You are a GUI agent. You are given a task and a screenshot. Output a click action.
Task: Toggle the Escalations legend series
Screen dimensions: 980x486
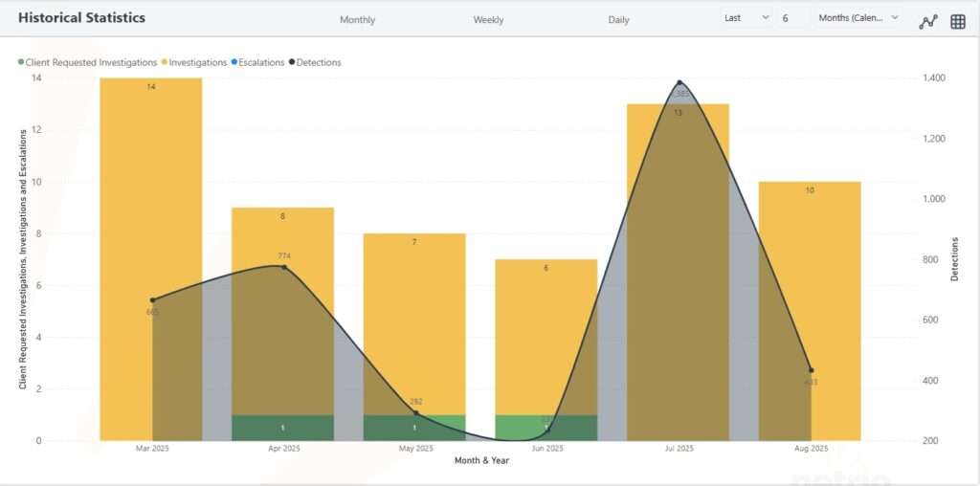click(x=257, y=62)
